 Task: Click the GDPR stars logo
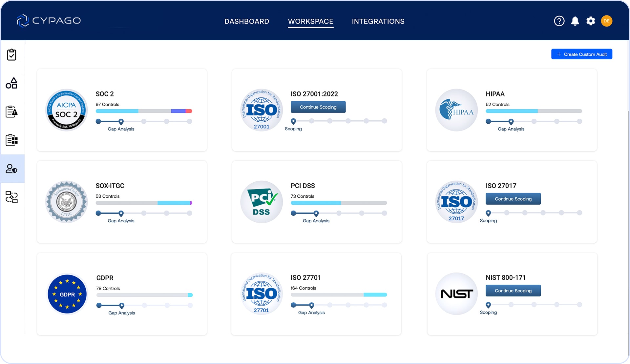point(67,294)
